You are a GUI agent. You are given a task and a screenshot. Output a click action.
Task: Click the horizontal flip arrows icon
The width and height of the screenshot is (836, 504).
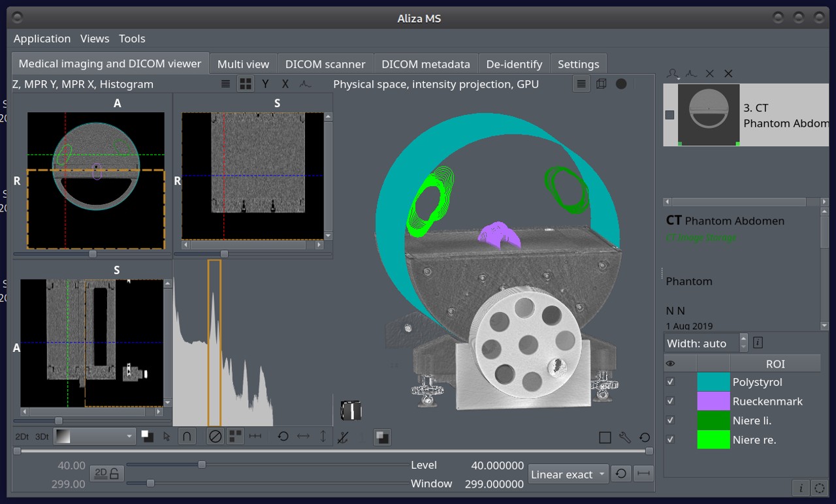point(303,436)
